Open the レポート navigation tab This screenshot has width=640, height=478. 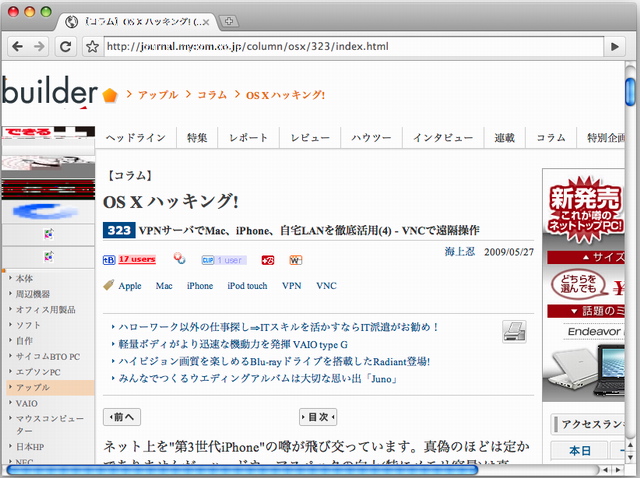tap(249, 138)
